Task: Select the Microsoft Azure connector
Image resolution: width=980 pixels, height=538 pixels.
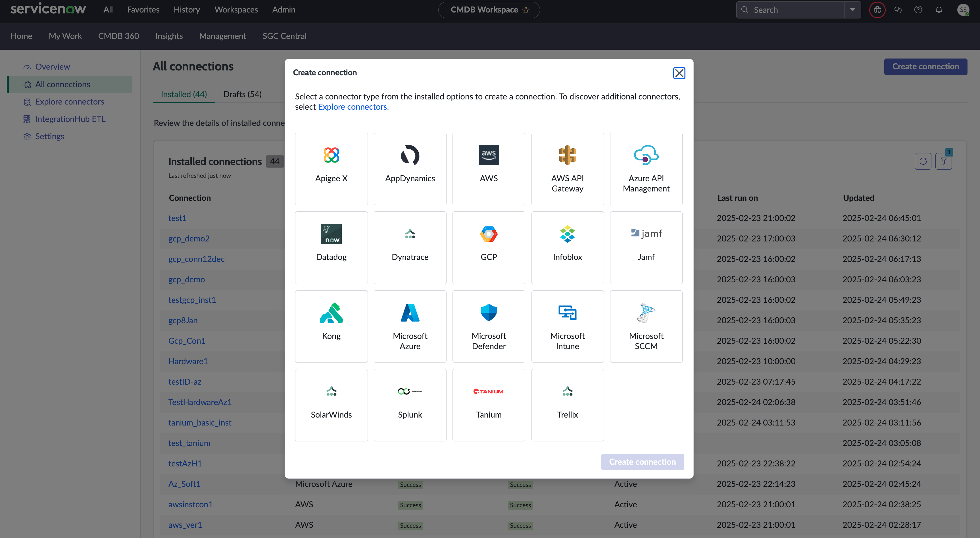Action: [x=410, y=326]
